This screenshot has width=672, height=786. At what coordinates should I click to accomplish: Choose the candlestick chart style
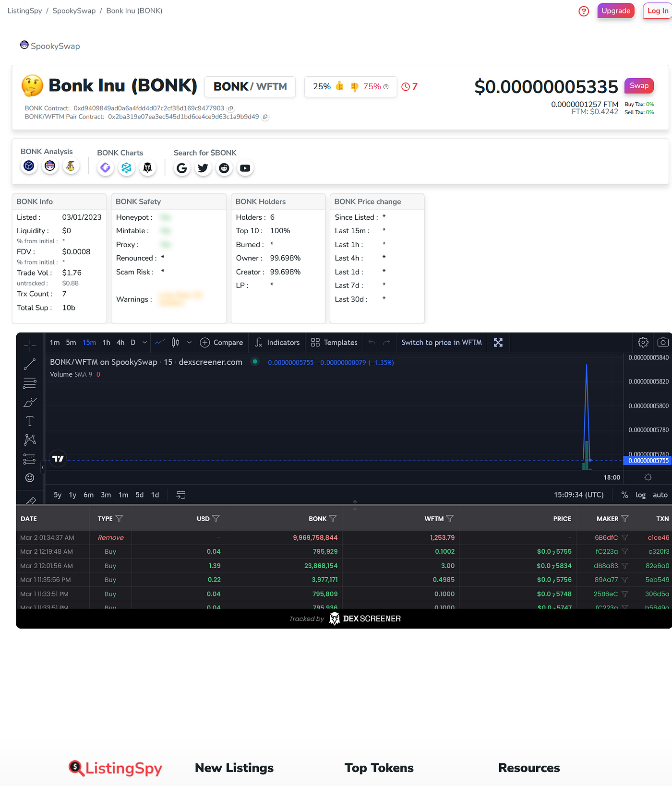pos(176,343)
